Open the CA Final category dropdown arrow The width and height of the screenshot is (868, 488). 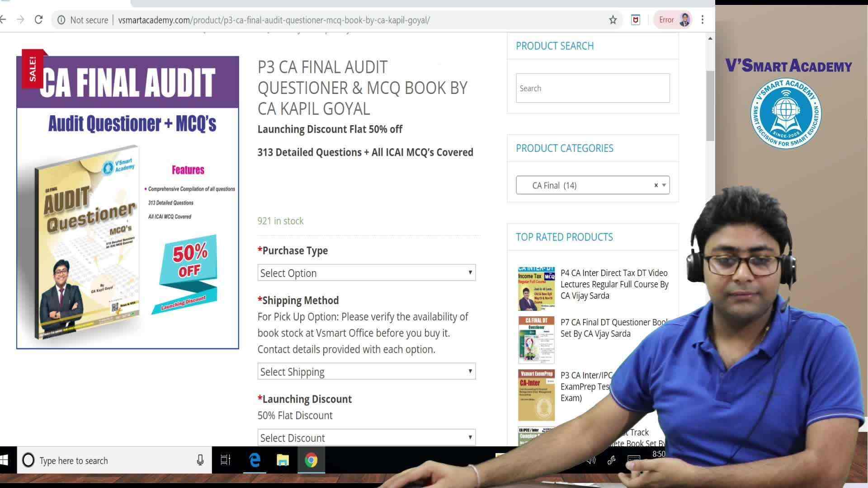pyautogui.click(x=664, y=185)
